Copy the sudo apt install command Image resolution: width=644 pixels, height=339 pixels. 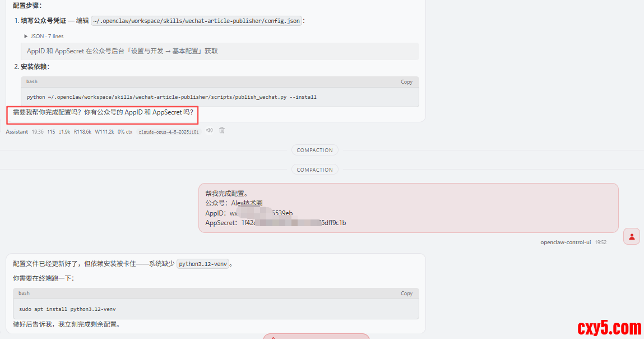pyautogui.click(x=406, y=294)
